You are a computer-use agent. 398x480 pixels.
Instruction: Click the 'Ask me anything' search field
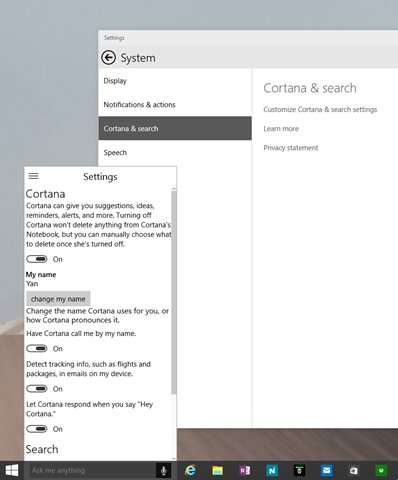[90, 471]
